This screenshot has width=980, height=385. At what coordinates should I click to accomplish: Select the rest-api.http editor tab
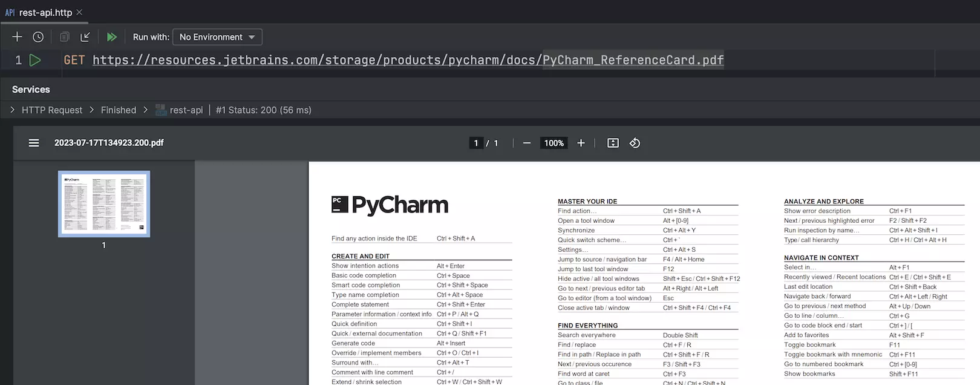(x=45, y=12)
